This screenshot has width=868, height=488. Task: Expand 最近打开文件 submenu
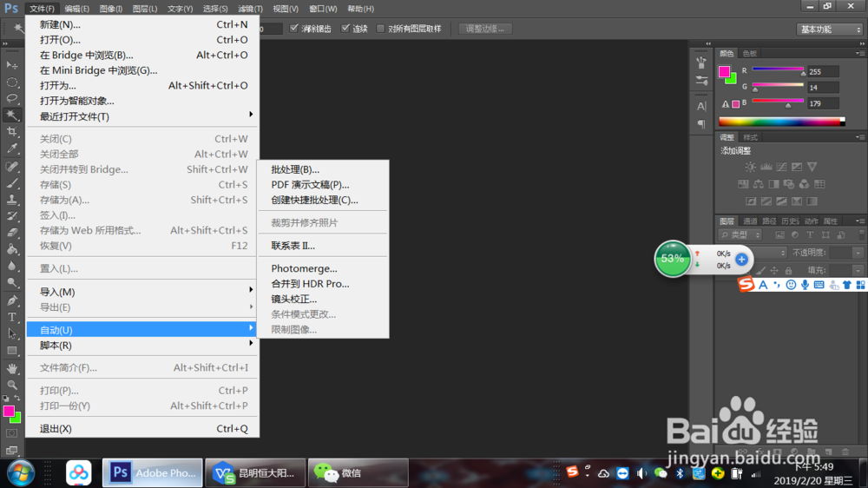(142, 116)
